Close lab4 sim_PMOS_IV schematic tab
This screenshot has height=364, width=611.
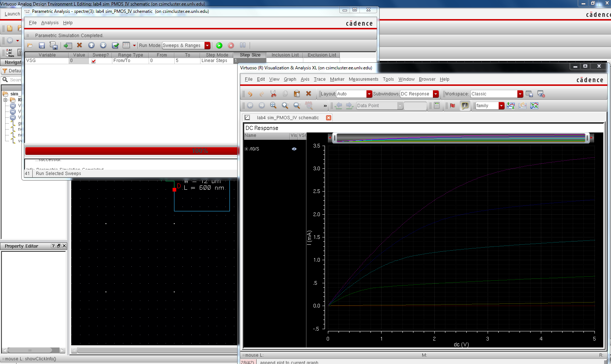coord(329,118)
